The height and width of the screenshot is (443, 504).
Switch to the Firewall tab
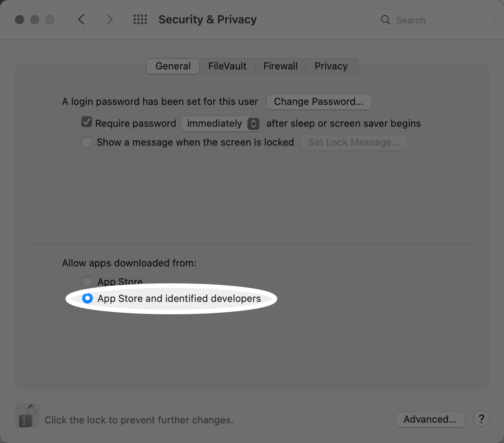[280, 66]
